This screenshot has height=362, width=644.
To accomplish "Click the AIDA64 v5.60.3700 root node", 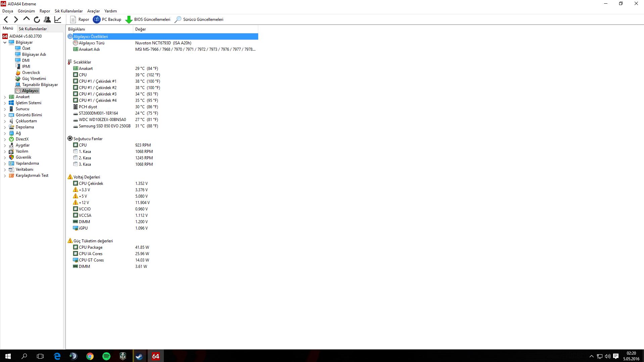I will coord(26,36).
